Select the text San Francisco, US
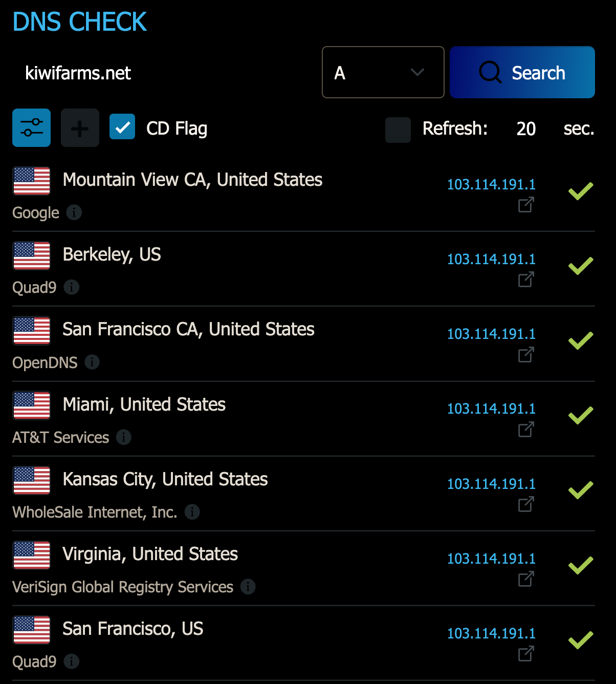Screen dimensions: 616x684 [x=133, y=629]
